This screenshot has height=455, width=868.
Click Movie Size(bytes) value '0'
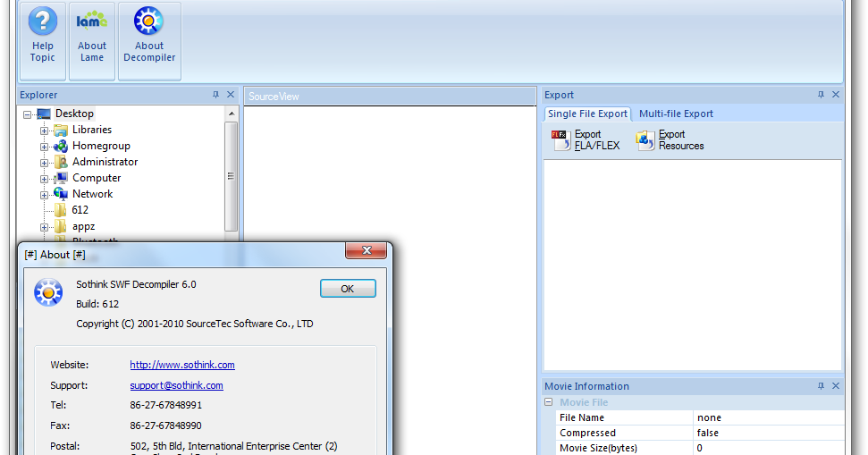pyautogui.click(x=700, y=448)
